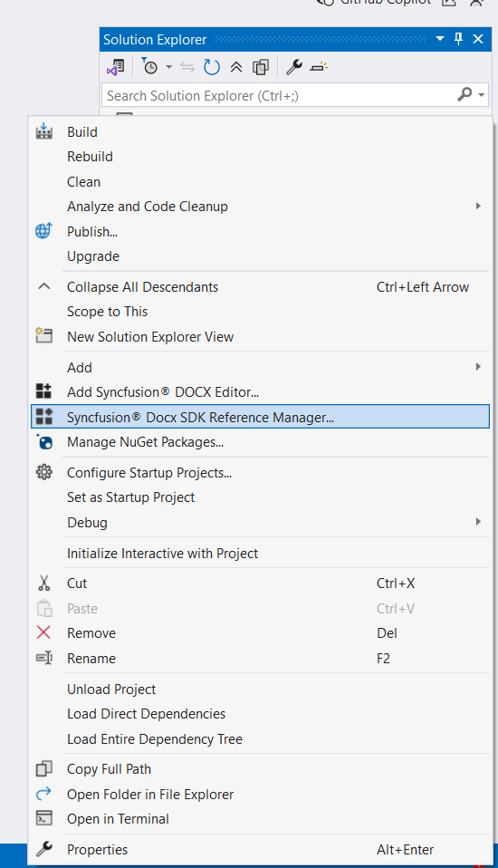Click the red Remove X icon
498x868 pixels.
43,632
